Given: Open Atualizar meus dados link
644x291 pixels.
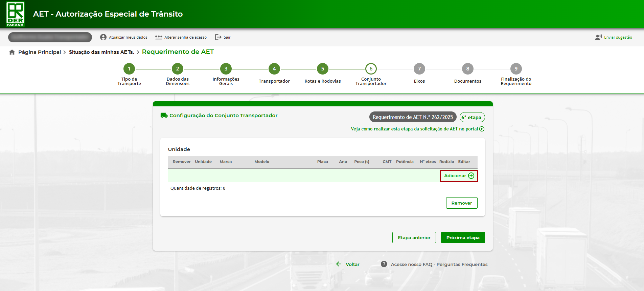Looking at the screenshot, I should pyautogui.click(x=128, y=37).
